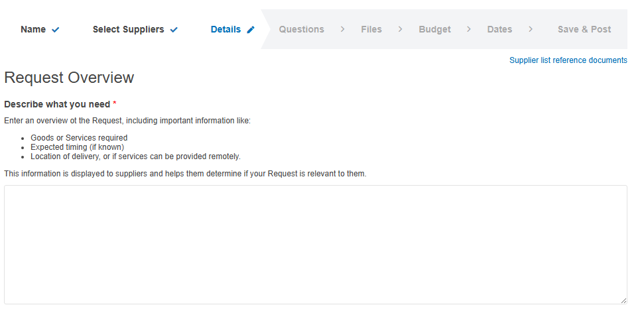Navigate to the Dates step
644x311 pixels.
pos(499,30)
